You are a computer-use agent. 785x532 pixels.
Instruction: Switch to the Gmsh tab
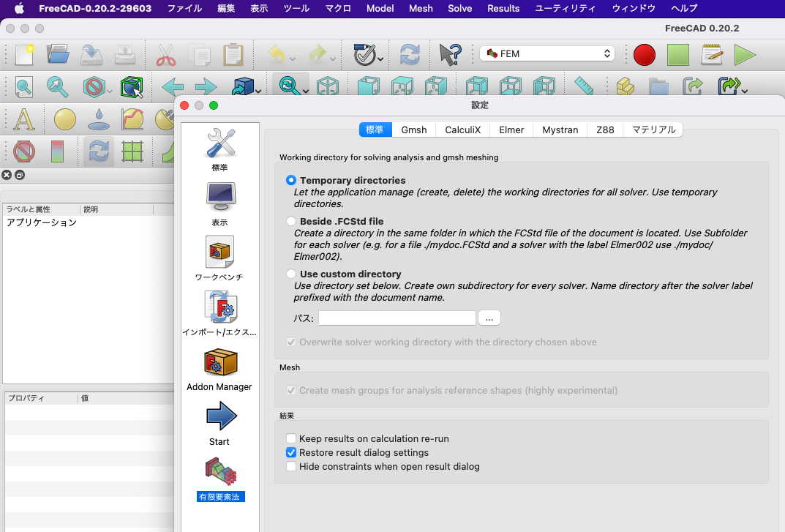(414, 130)
